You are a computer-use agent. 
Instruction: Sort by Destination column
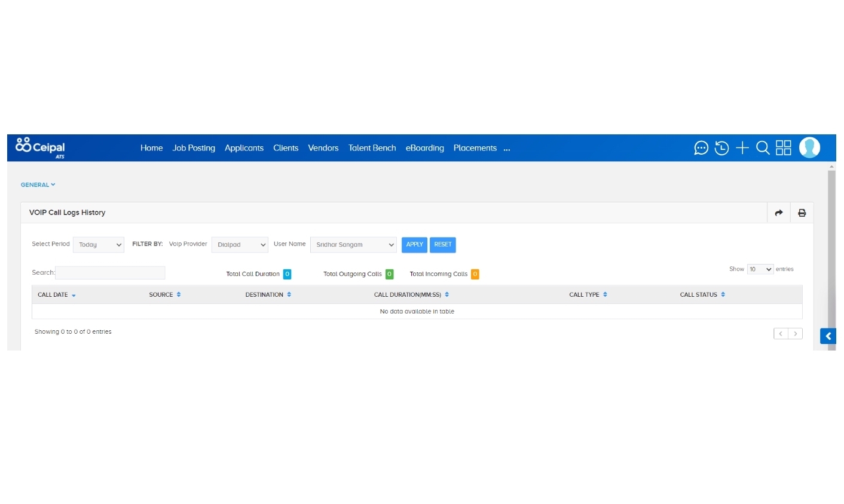pyautogui.click(x=268, y=295)
